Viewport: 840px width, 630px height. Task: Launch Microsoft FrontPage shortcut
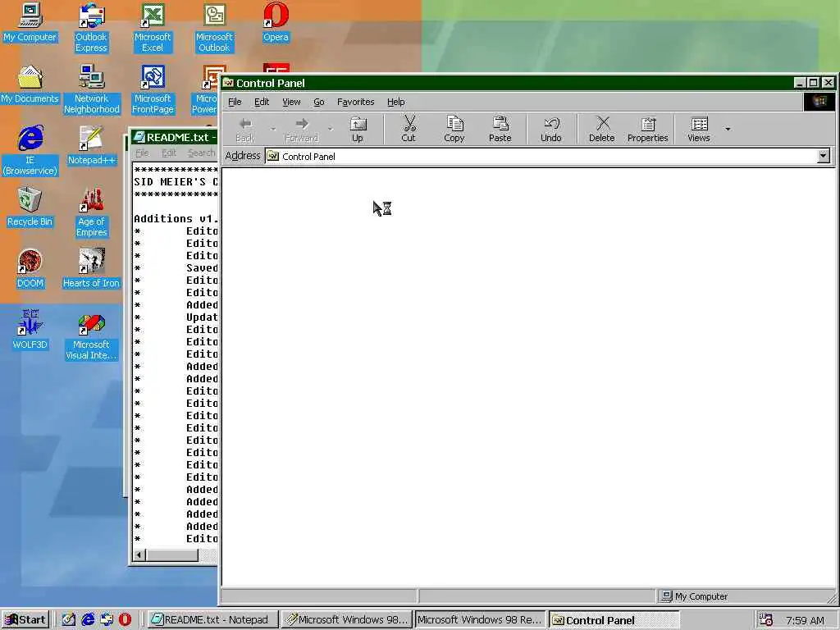click(153, 89)
